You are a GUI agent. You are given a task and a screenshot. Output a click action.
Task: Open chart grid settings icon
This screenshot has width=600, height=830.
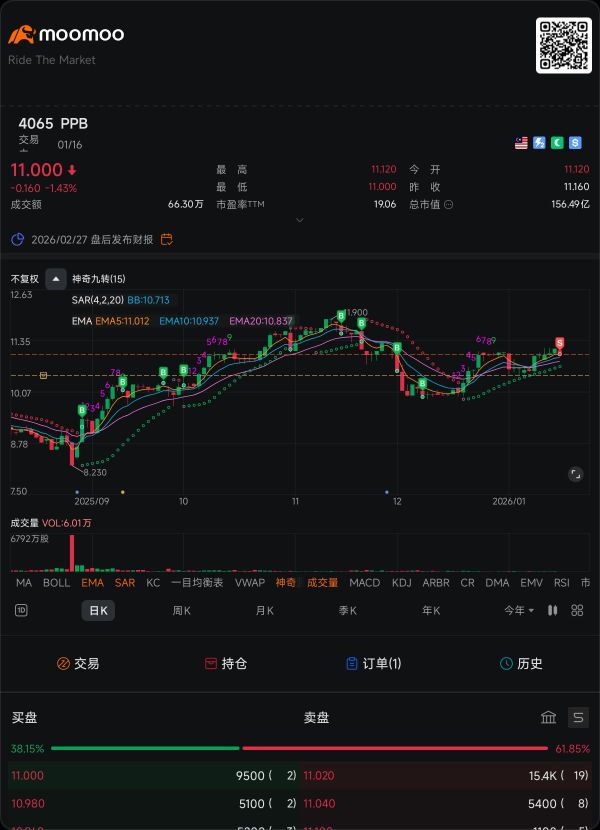[577, 610]
